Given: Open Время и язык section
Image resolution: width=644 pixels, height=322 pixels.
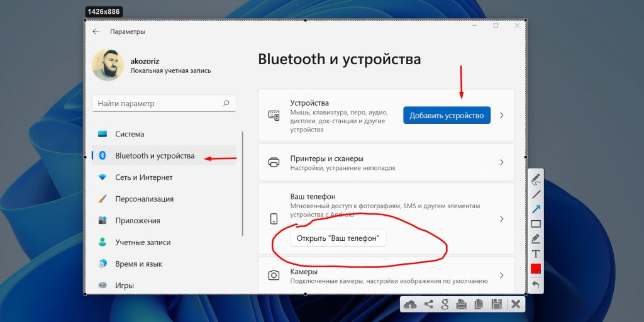Looking at the screenshot, I should click(x=164, y=264).
